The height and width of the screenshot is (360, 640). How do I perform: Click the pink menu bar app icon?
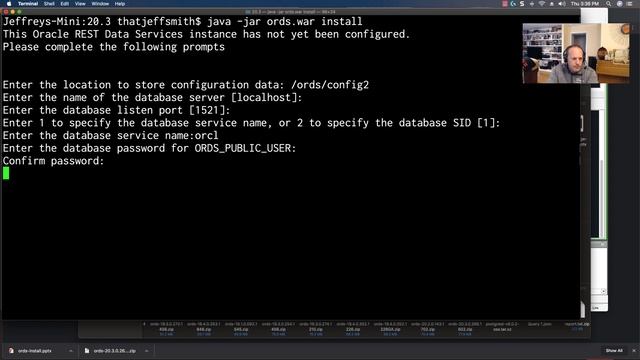[504, 4]
